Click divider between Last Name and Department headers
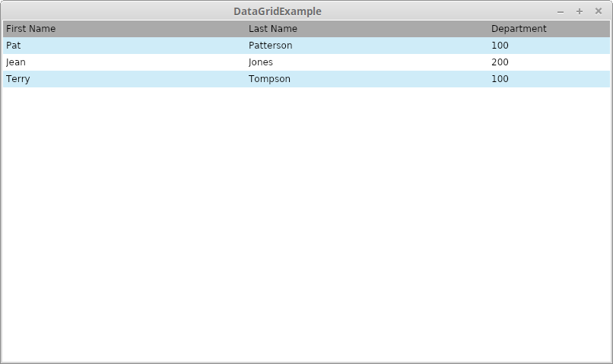 (488, 29)
